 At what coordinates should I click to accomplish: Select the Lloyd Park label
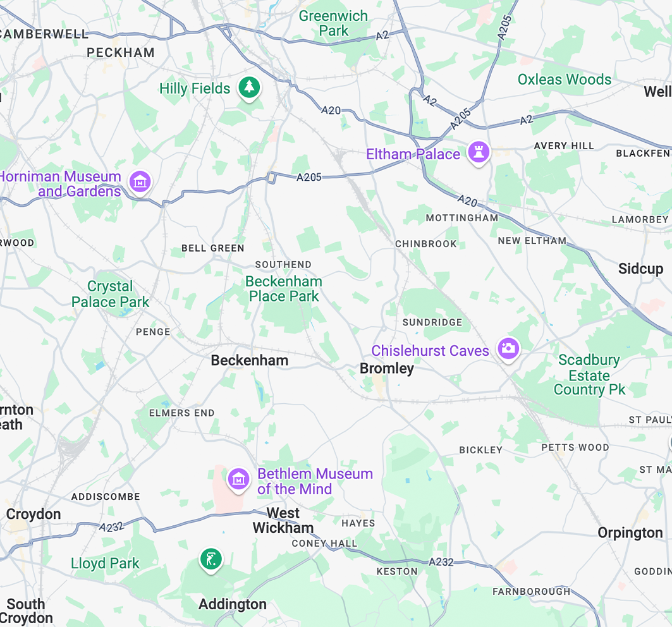(105, 563)
